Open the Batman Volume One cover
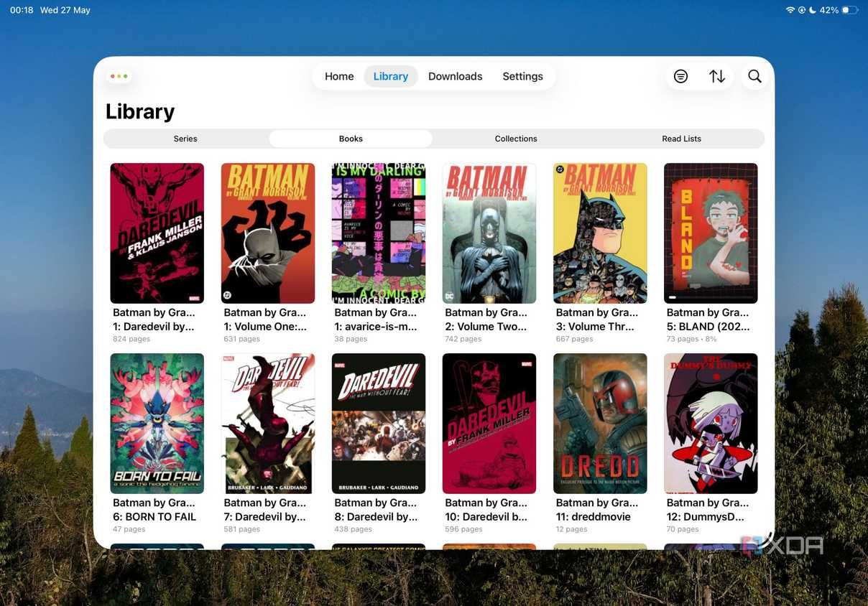This screenshot has width=868, height=606. tap(268, 233)
